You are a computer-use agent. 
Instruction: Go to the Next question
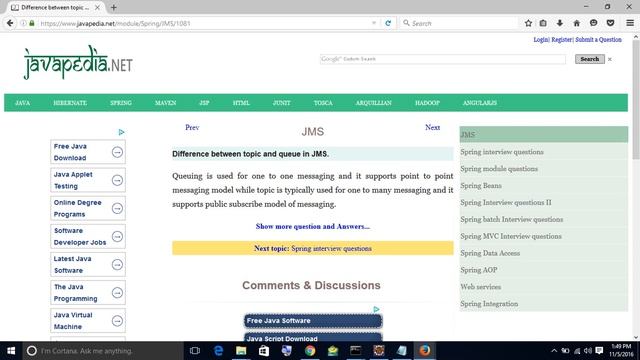coord(432,127)
